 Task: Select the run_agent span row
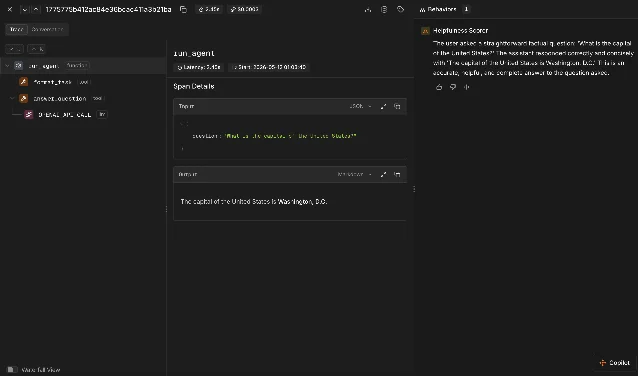(x=83, y=66)
